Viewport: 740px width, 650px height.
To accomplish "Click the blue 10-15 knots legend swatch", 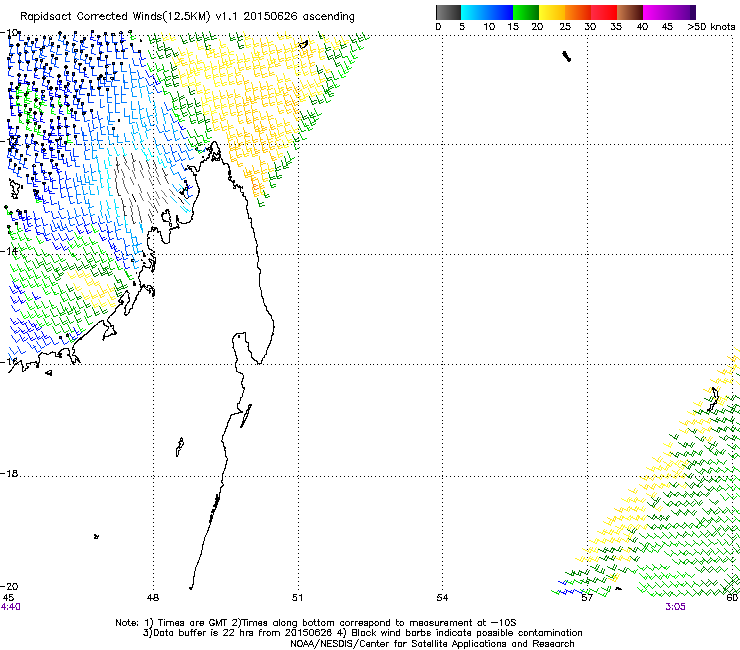I will [500, 12].
